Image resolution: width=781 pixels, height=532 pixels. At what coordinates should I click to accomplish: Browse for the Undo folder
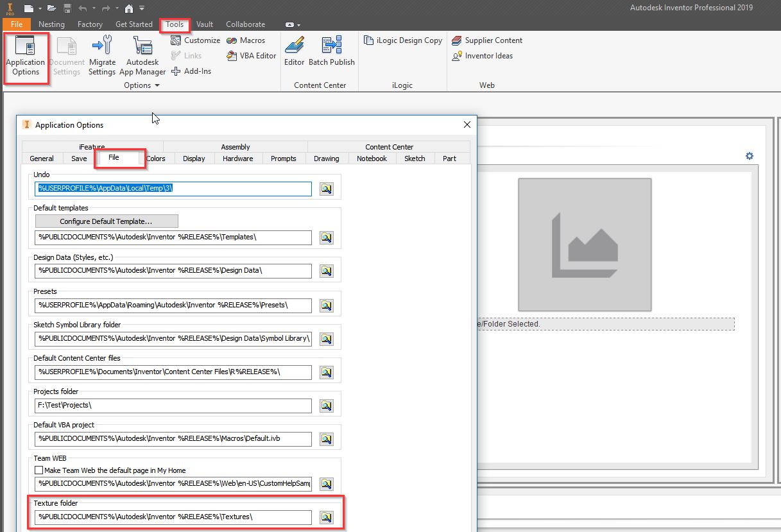[327, 189]
